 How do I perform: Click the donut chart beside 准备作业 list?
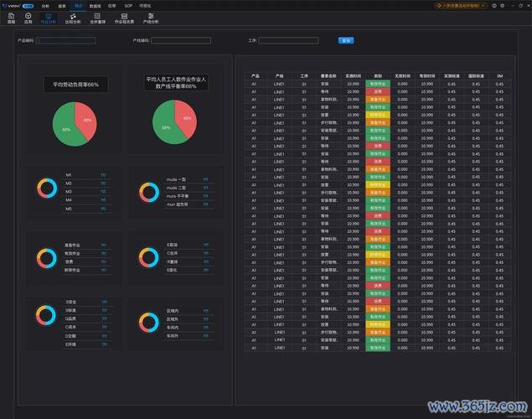(x=47, y=258)
